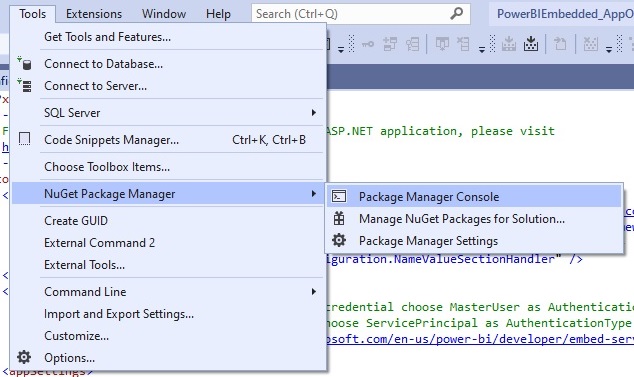Click the delete column toolbar icon
The width and height of the screenshot is (634, 377).
pos(463,44)
